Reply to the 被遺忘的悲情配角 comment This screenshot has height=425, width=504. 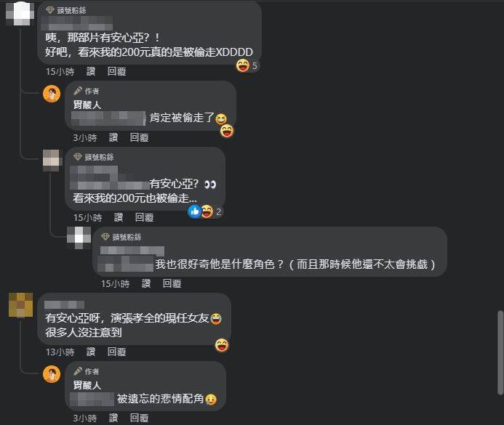click(x=139, y=418)
